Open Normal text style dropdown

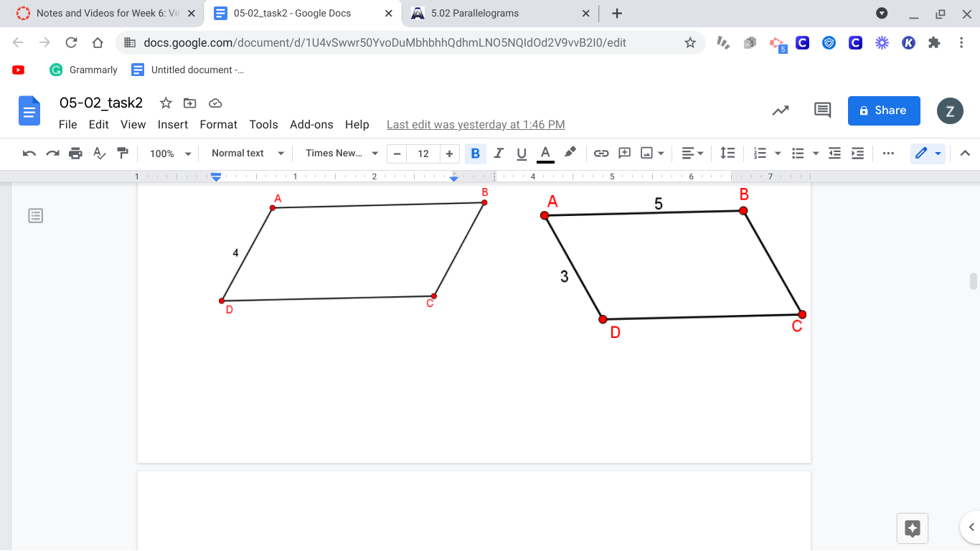(248, 154)
